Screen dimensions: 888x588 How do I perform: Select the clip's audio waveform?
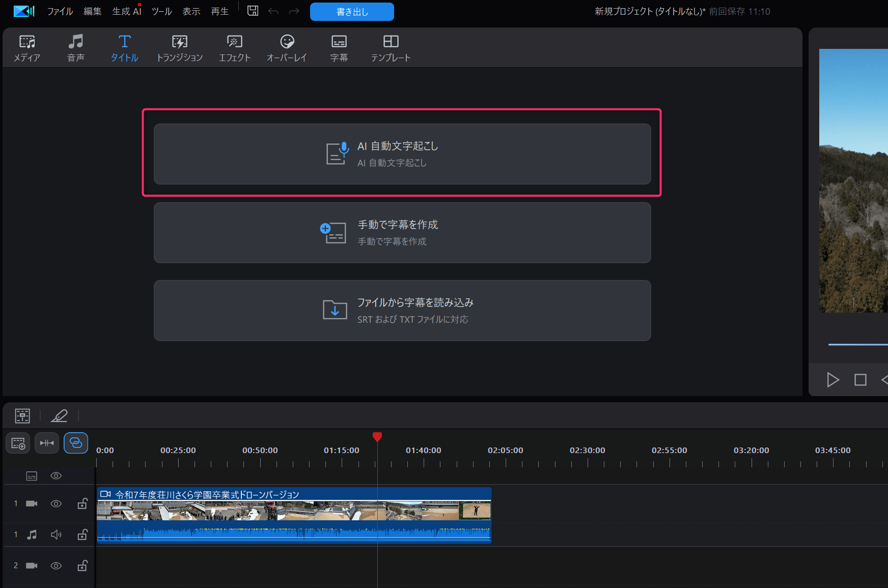point(294,532)
